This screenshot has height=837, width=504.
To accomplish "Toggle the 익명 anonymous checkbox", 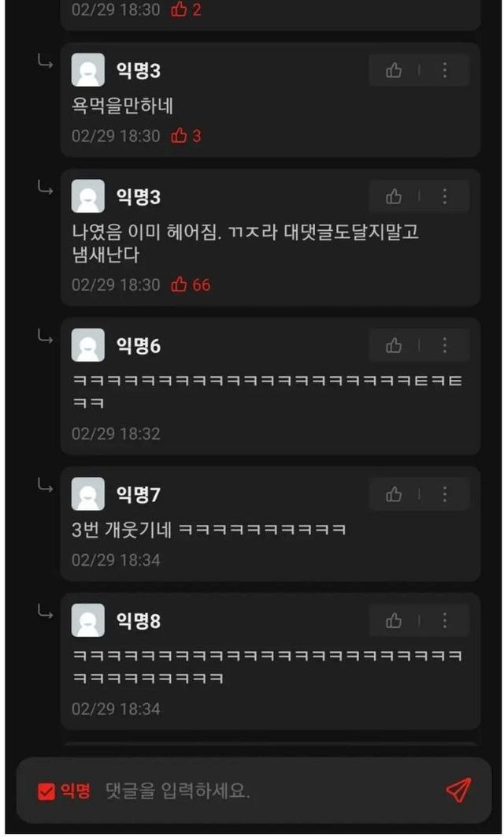I will [46, 791].
